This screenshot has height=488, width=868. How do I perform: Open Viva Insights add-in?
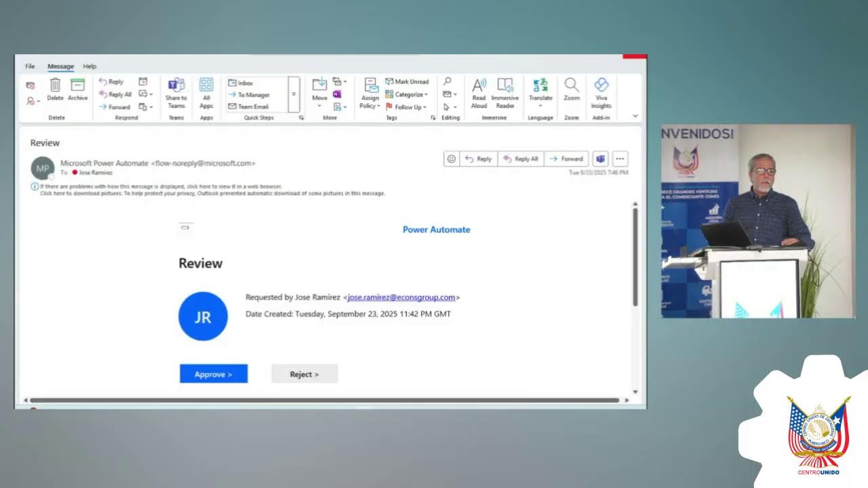tap(601, 93)
